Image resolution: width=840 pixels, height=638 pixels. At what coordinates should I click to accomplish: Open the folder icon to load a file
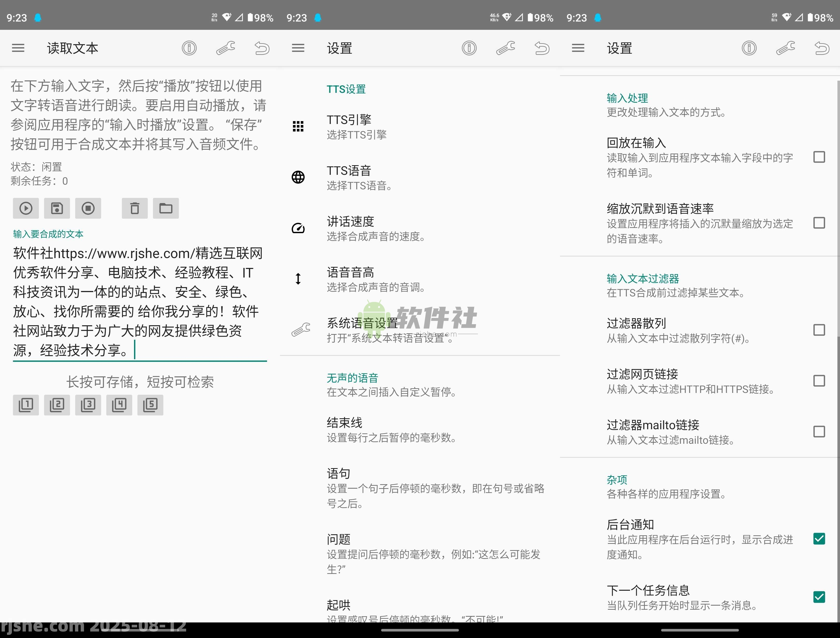pos(166,208)
